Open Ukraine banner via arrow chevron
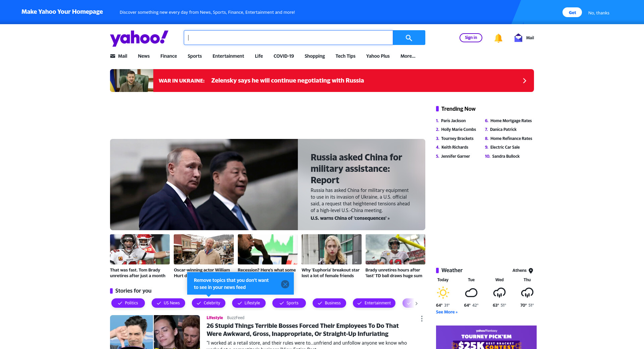Screen dimensions: 644x349 click(x=525, y=81)
